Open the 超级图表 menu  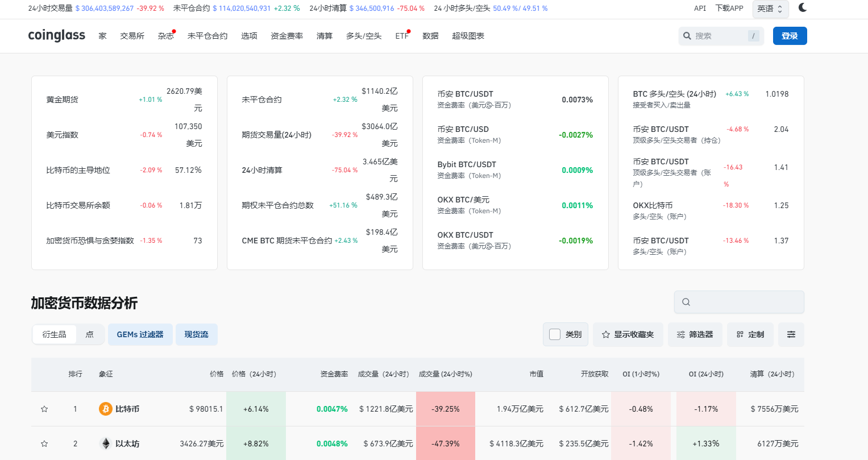tap(468, 36)
